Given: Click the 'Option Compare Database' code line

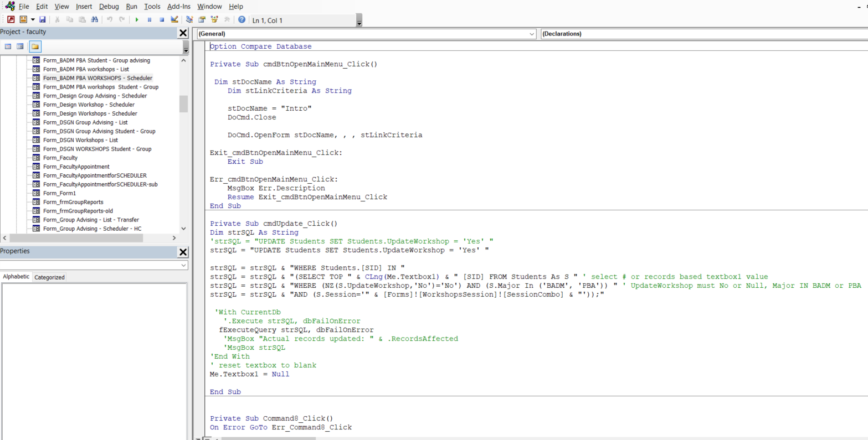Looking at the screenshot, I should coord(260,46).
